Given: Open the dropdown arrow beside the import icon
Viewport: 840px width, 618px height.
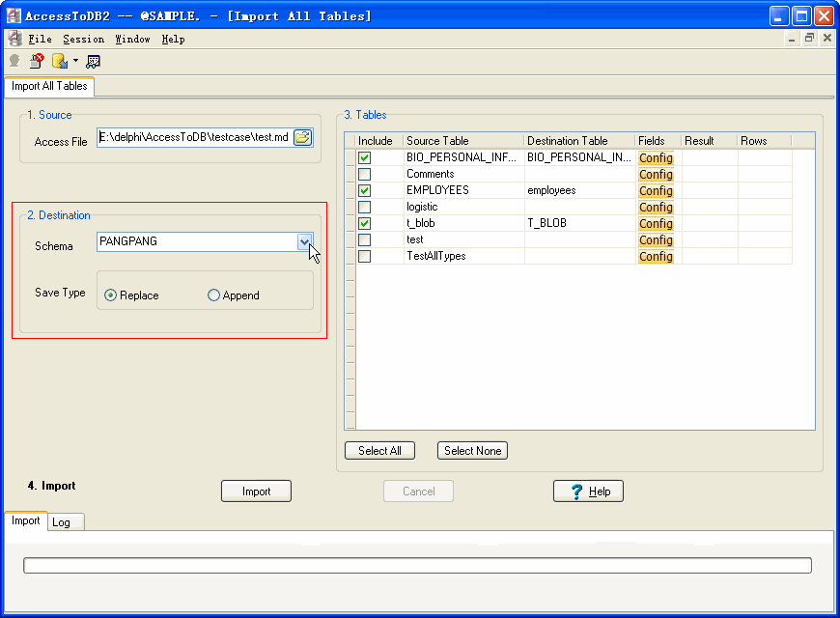Looking at the screenshot, I should coord(75,61).
